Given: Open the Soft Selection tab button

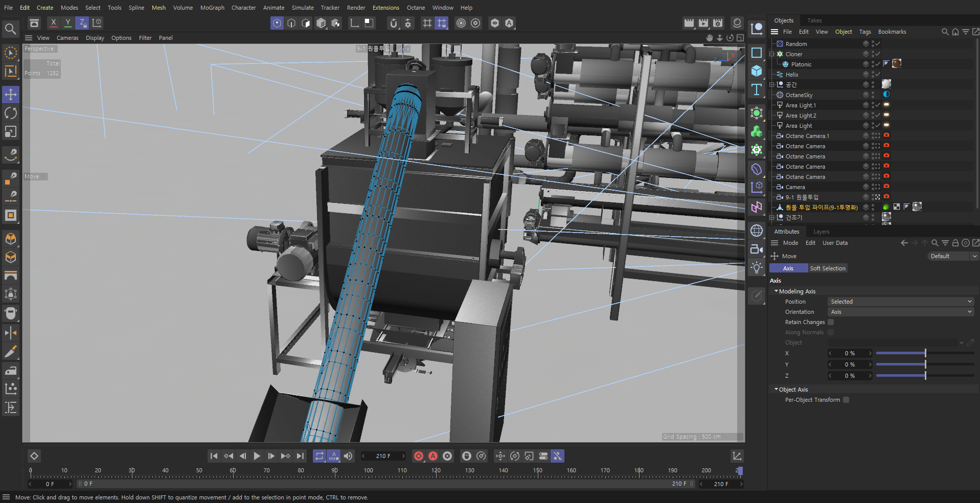Looking at the screenshot, I should click(x=828, y=268).
